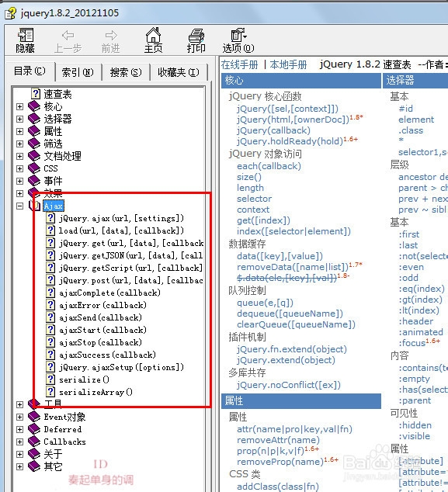Screen dimensions: 448x492
Task: Open the attr(name|pro|key,val|fn) link
Action: (294, 429)
